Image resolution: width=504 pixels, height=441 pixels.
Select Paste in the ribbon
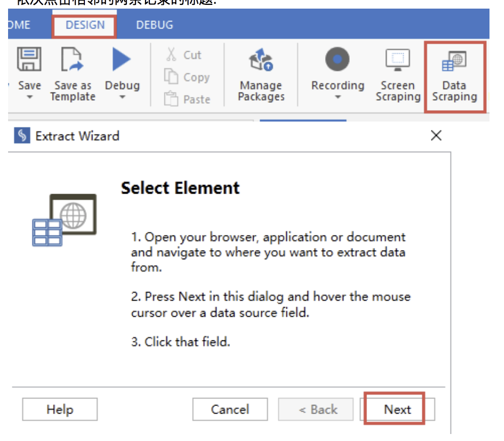tap(187, 99)
